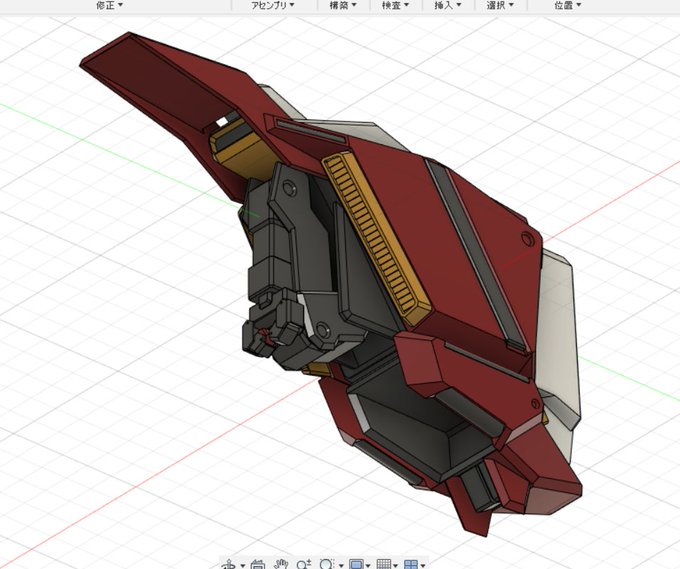Activate the Pan hand tool
The image size is (680, 569).
coord(281,565)
